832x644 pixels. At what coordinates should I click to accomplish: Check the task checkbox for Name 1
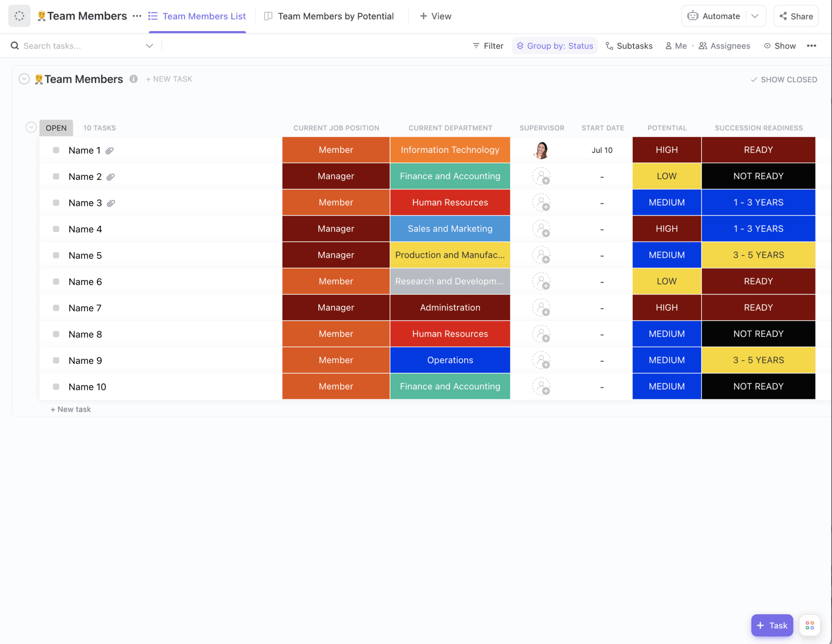pyautogui.click(x=56, y=150)
